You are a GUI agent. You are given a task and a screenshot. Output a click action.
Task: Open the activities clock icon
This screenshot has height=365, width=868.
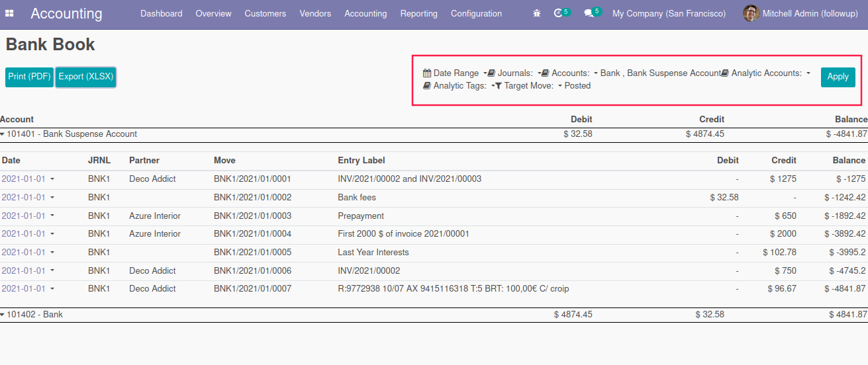pyautogui.click(x=558, y=13)
